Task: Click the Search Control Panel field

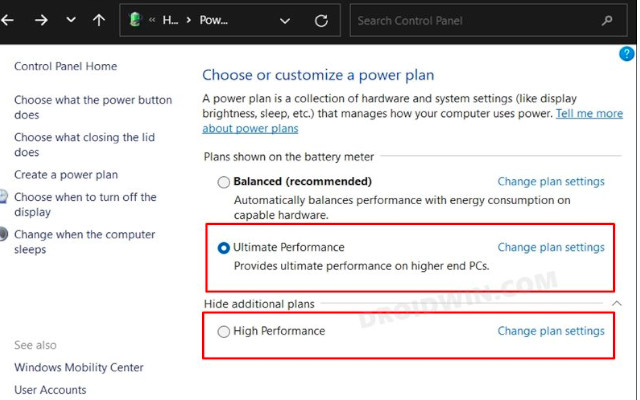Action: (470, 20)
